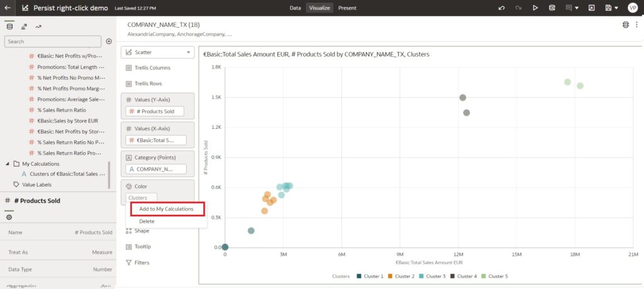Undo the last action

pos(501,8)
